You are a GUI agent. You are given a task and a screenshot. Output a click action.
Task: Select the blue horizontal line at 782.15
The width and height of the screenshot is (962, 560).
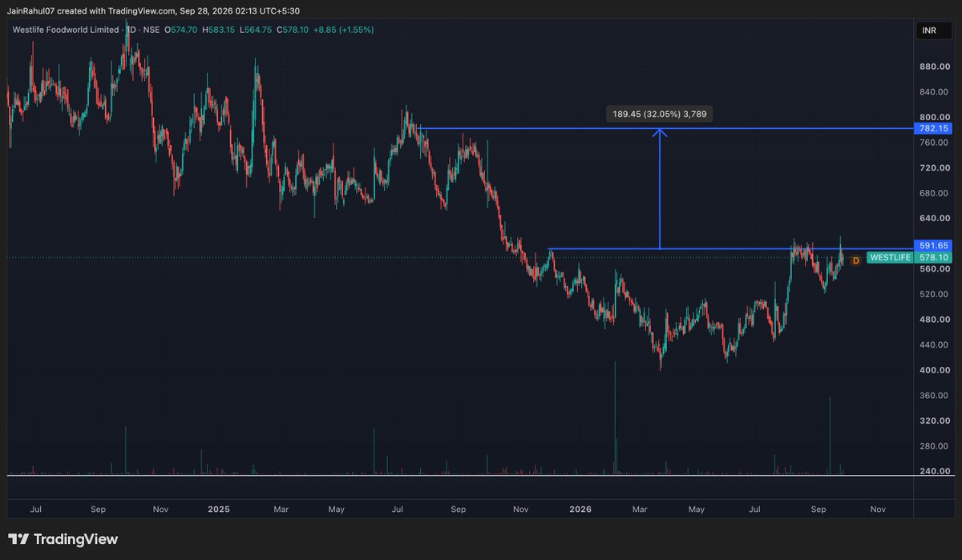point(665,128)
